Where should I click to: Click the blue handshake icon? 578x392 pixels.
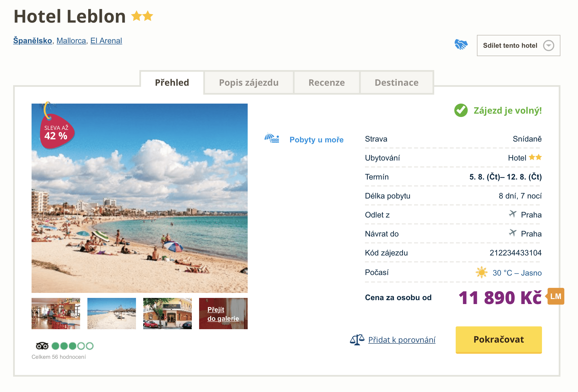point(461,45)
